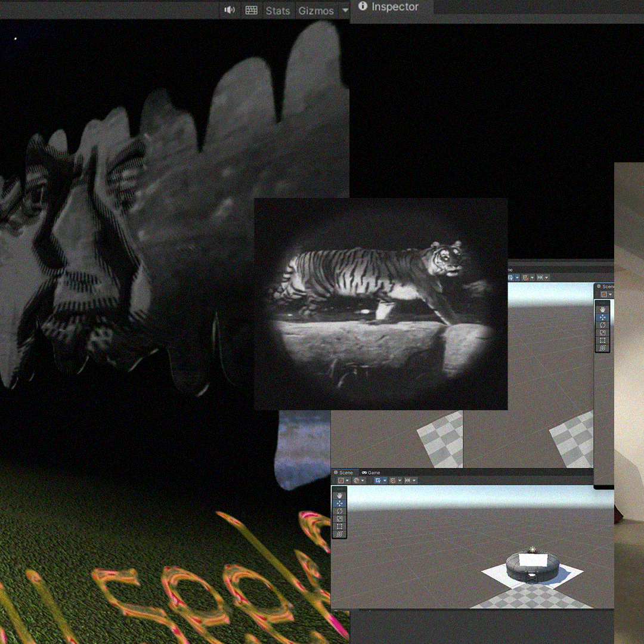Select the Move tool in lower Scene window
Screen dimensions: 644x644
pyautogui.click(x=339, y=503)
